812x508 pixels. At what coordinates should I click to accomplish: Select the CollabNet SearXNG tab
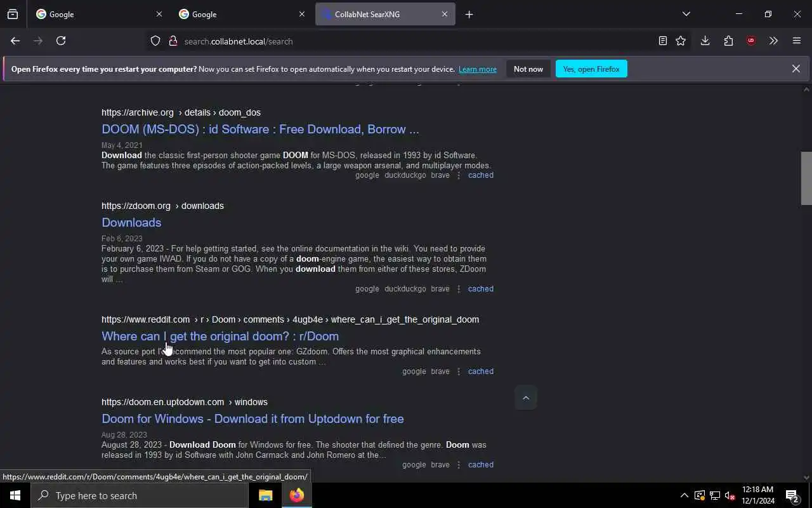385,14
